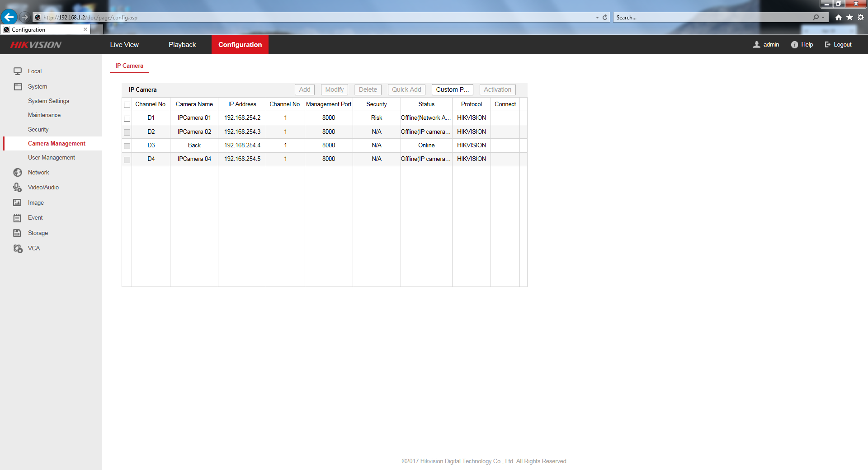868x470 pixels.
Task: Switch to the Live View tab
Action: 124,45
